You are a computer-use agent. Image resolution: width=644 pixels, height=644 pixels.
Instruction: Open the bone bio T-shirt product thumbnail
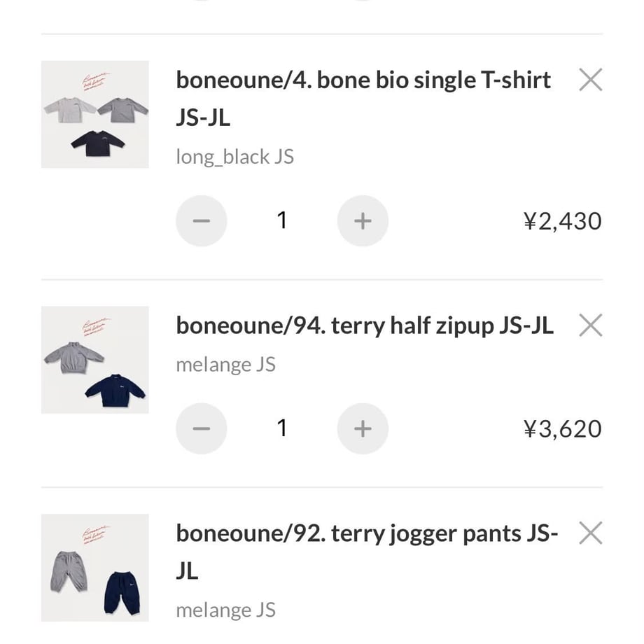[95, 114]
